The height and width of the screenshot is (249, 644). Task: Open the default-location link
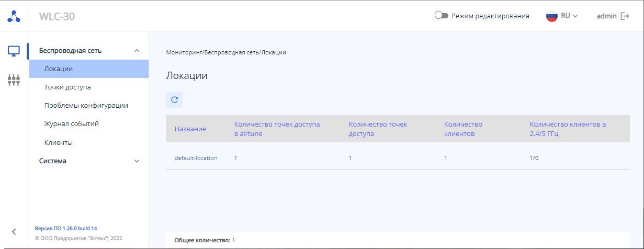pos(196,158)
